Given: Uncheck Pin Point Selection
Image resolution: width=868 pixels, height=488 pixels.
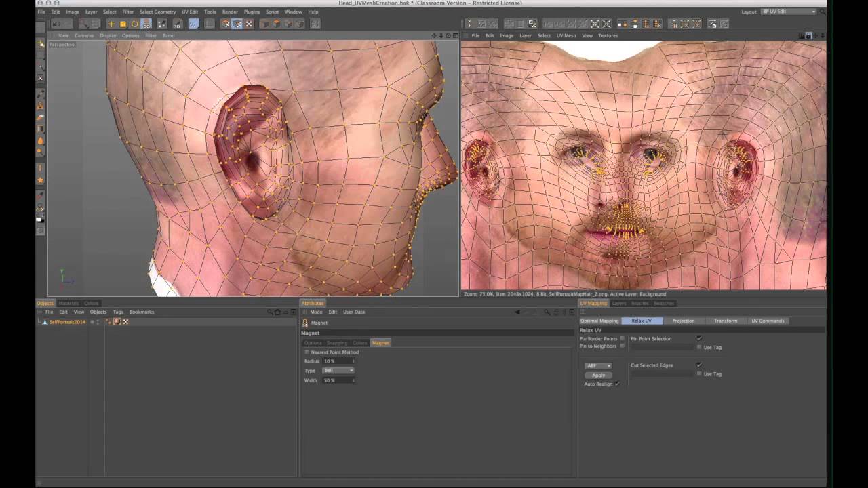Looking at the screenshot, I should click(x=699, y=339).
